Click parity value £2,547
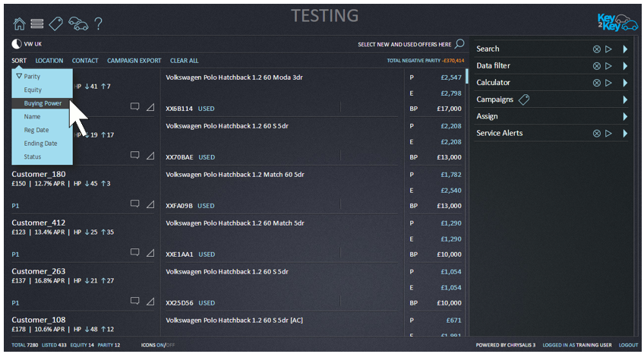Screen dimensions: 644x354 click(x=451, y=77)
